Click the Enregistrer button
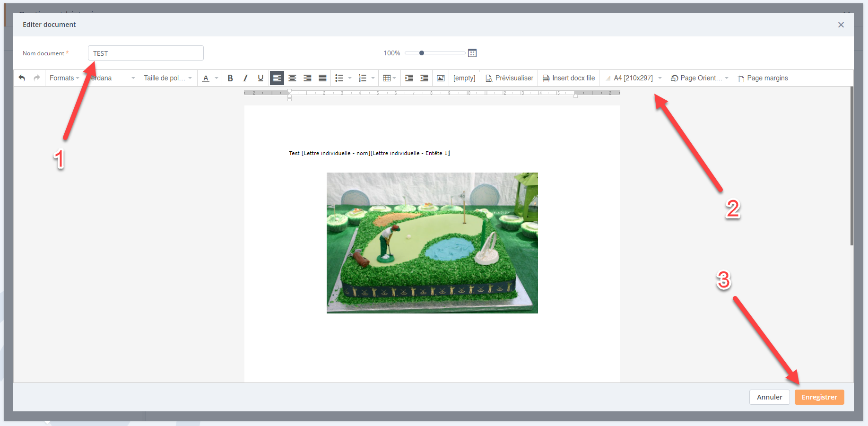Image resolution: width=868 pixels, height=426 pixels. point(819,397)
